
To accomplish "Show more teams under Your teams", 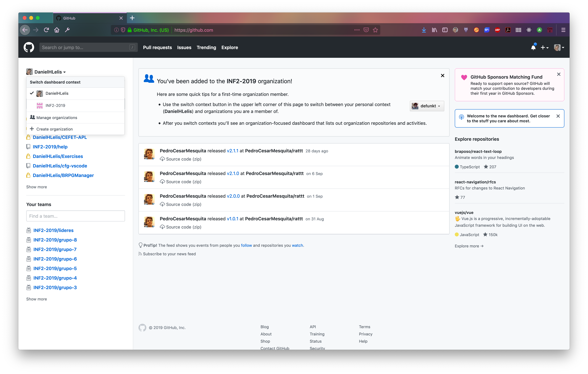I will pyautogui.click(x=37, y=299).
